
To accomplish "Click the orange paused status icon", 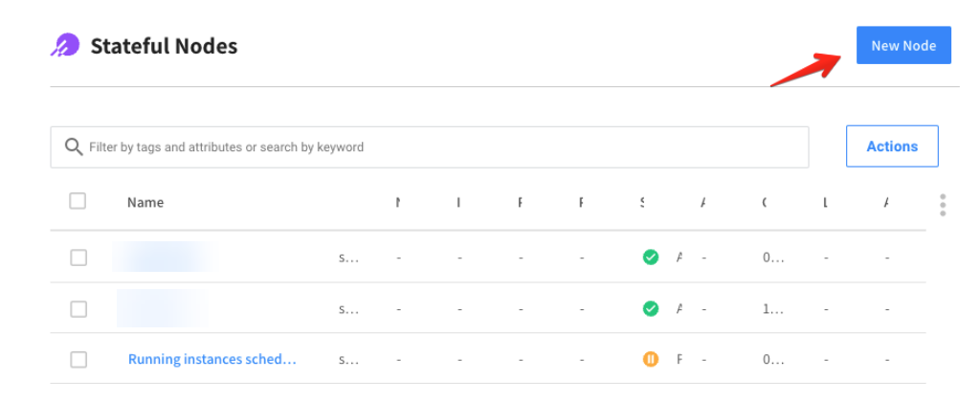I will (x=651, y=359).
